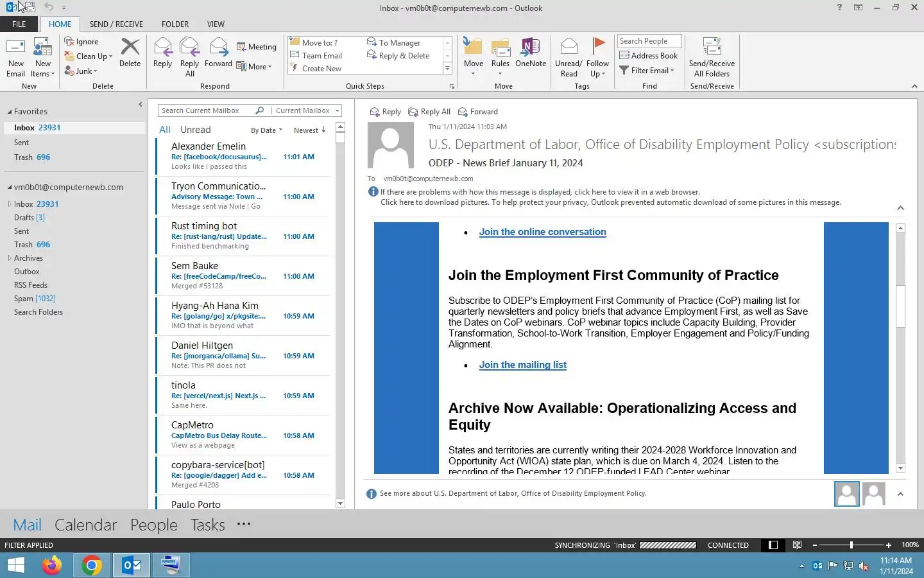Open the More respond options
Viewport: 924px width, 578px height.
point(254,66)
